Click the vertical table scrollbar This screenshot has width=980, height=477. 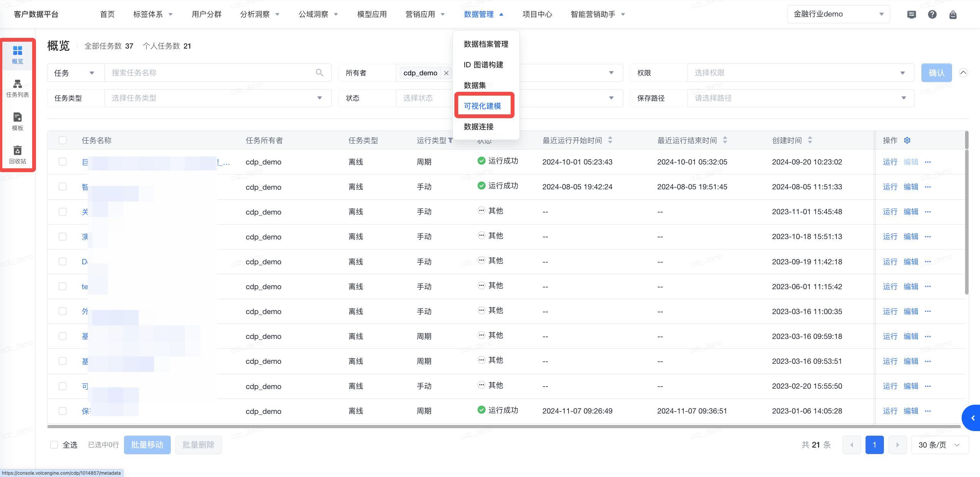[x=967, y=222]
